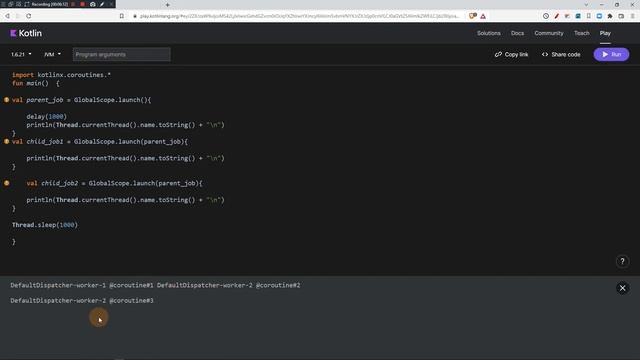Bookmark this page in address bar
Viewport: 640px width, 360px height.
[x=122, y=16]
